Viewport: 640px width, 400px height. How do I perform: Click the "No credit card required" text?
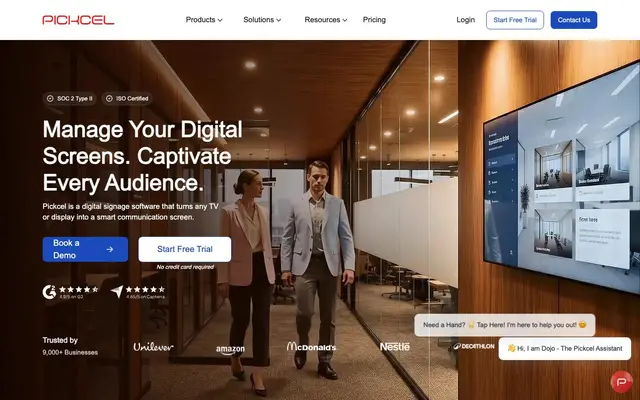point(185,267)
